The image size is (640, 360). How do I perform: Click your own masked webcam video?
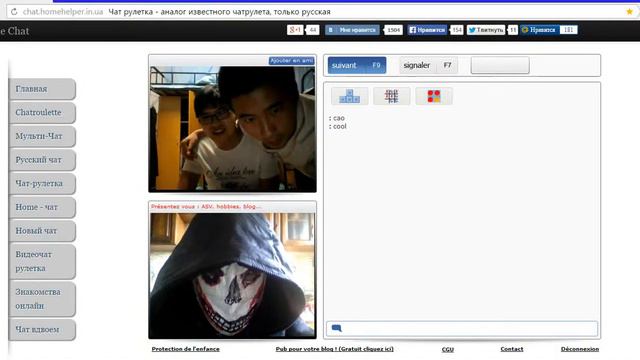point(232,275)
